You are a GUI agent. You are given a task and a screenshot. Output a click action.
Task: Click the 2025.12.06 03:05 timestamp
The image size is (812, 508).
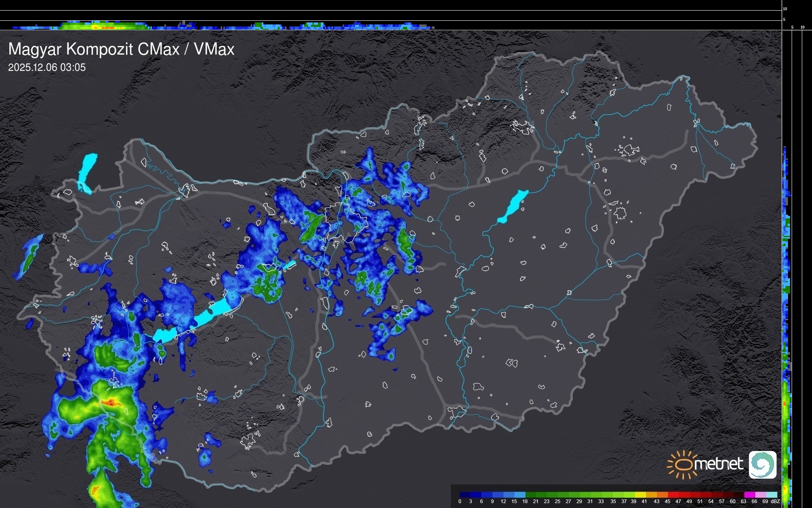tap(47, 68)
